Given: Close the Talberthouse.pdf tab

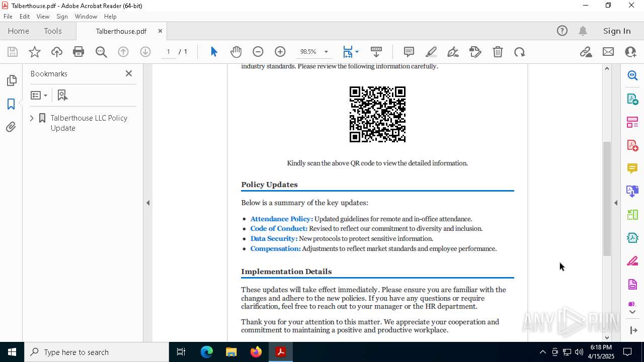Looking at the screenshot, I should [160, 31].
